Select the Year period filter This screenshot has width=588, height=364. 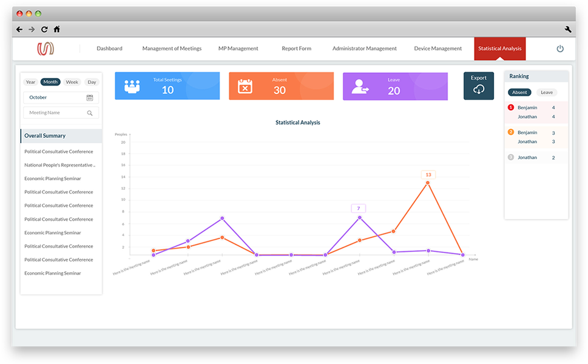pyautogui.click(x=31, y=82)
